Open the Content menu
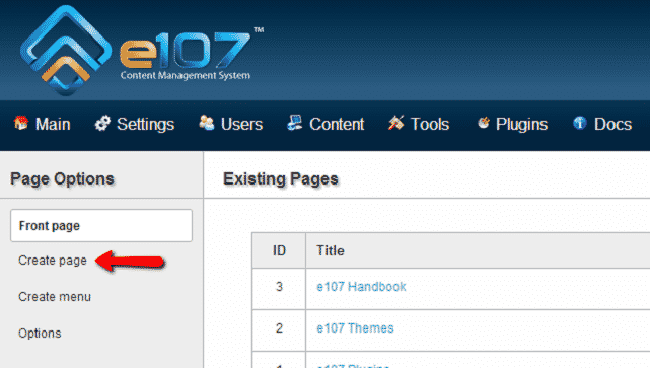Image resolution: width=650 pixels, height=368 pixels. point(337,124)
